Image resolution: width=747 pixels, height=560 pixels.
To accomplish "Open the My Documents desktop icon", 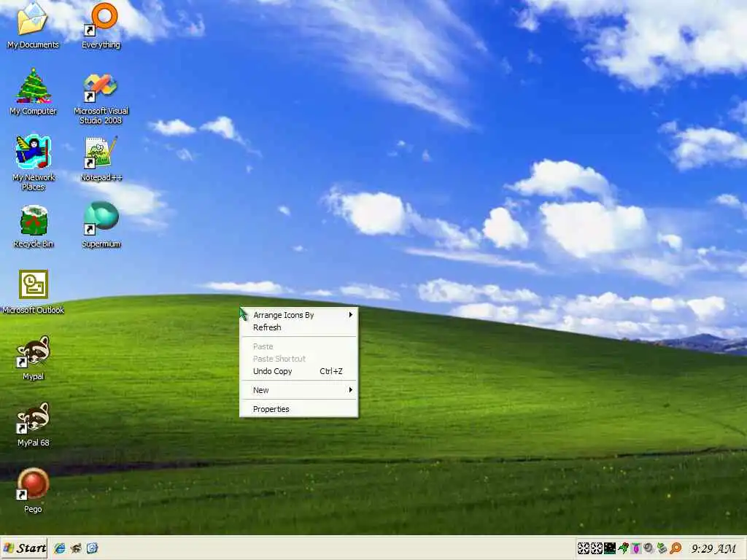I will 33,26.
